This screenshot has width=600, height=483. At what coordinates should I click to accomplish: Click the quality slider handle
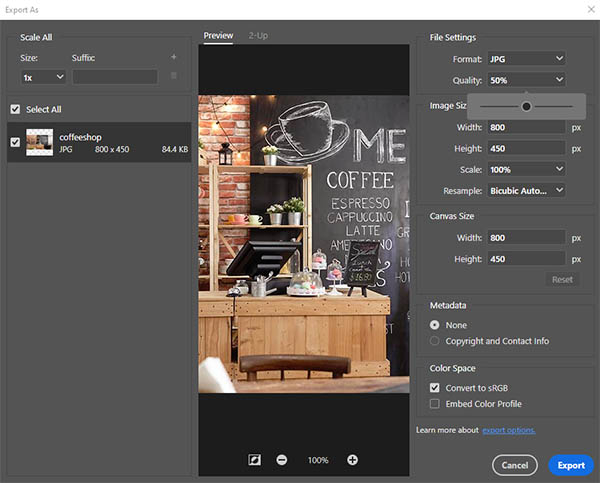tap(526, 106)
